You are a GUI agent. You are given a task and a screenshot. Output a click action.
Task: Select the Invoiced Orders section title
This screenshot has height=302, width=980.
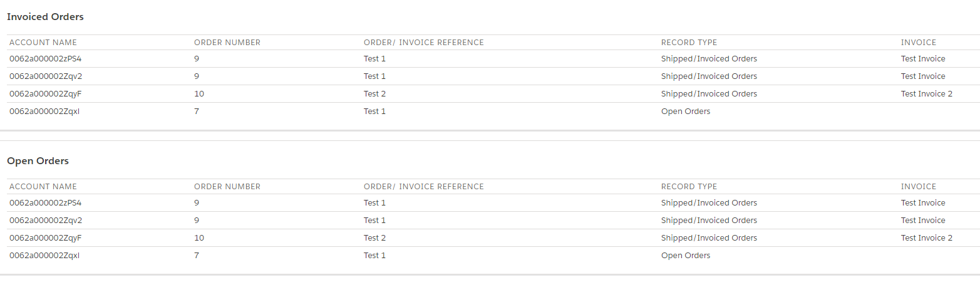pyautogui.click(x=45, y=17)
